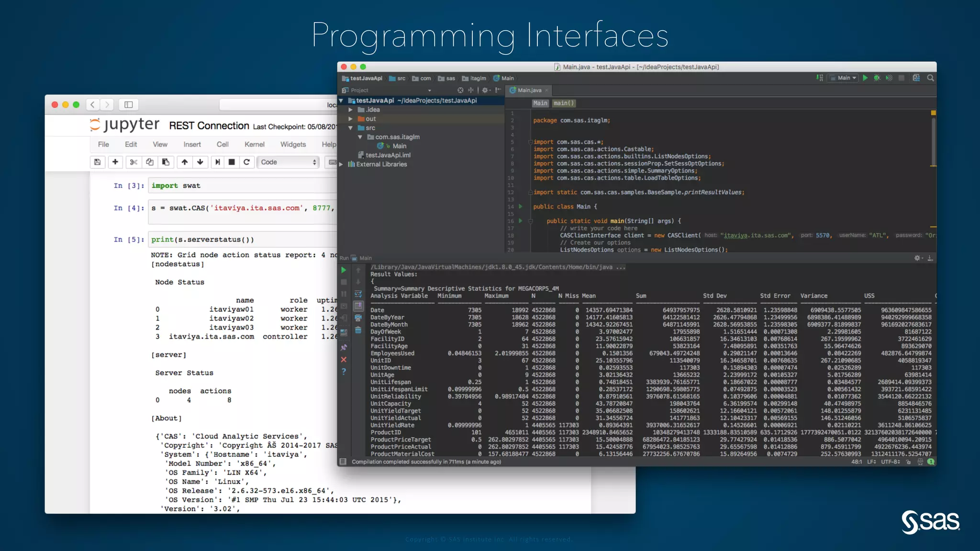The image size is (980, 551).
Task: Debug Main with the green bug icon
Action: tap(877, 78)
